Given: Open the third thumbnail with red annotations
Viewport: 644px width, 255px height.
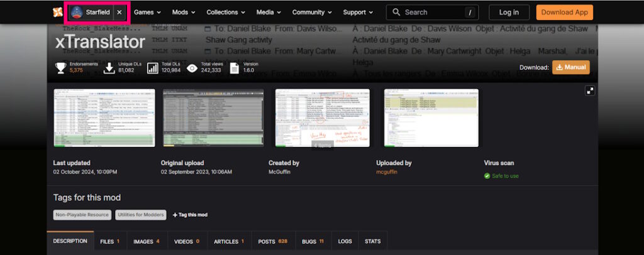Looking at the screenshot, I should tap(323, 117).
